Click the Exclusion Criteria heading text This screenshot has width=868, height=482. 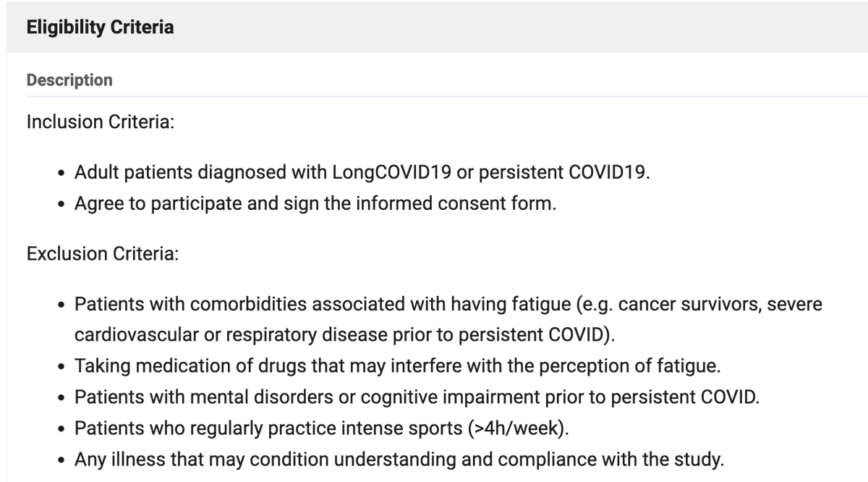103,254
